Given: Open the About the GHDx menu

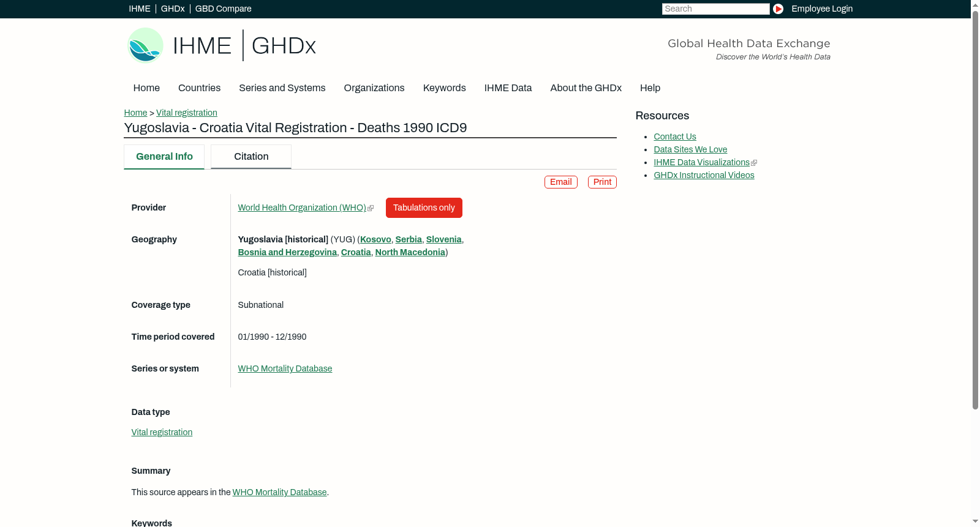Looking at the screenshot, I should click(586, 88).
